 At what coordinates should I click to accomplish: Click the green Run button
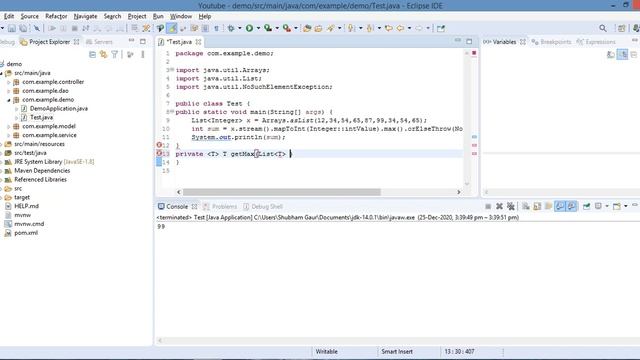(x=249, y=28)
